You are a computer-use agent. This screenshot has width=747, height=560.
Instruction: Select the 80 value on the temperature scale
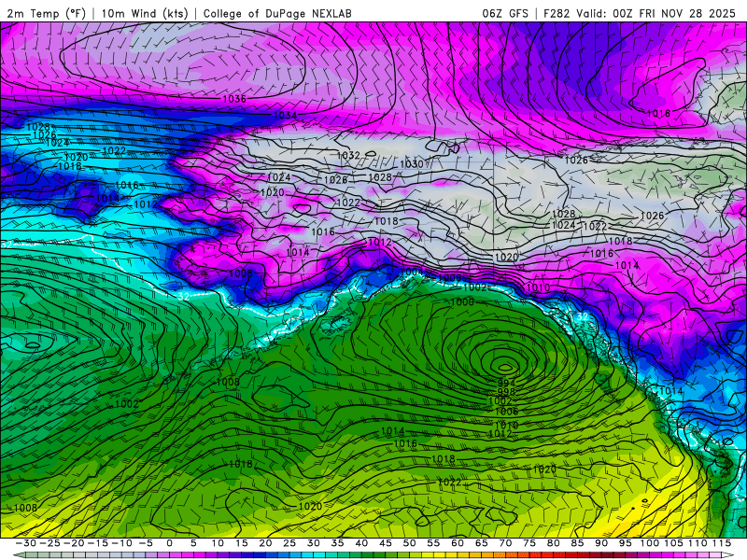tap(553, 543)
